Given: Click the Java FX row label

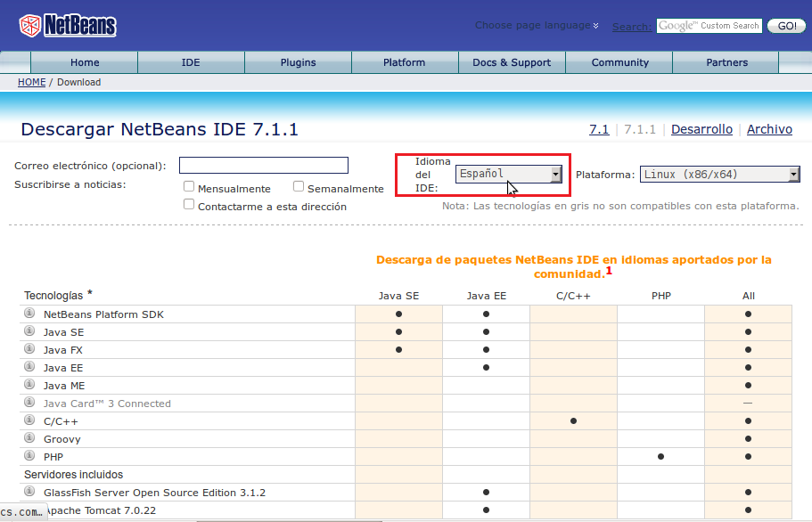Looking at the screenshot, I should point(63,350).
